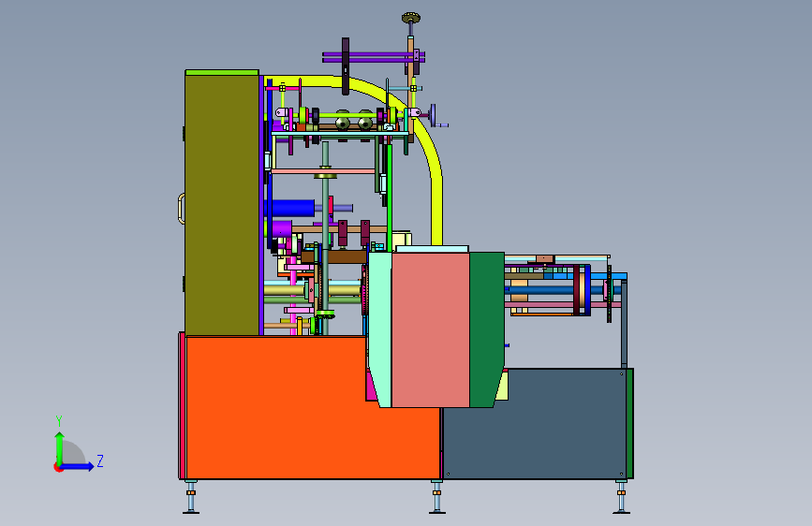Pick the olive electrical cabinet door
This screenshot has height=526, width=812.
point(222,205)
